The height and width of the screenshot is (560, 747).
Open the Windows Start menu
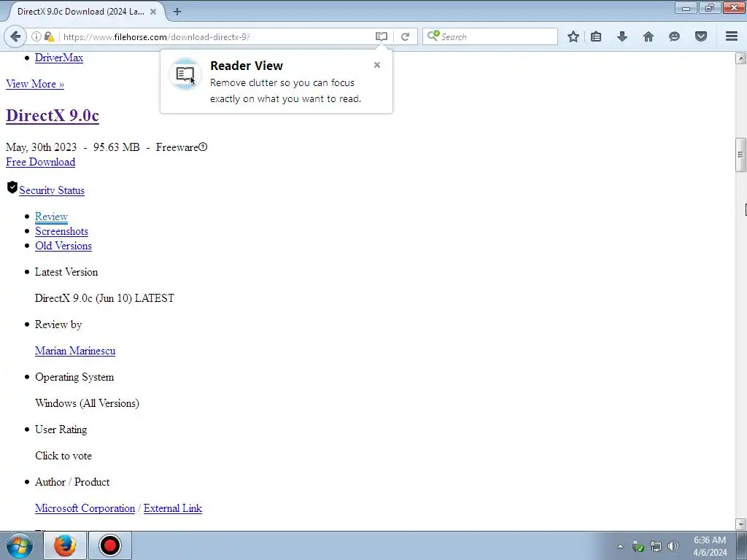coord(20,545)
